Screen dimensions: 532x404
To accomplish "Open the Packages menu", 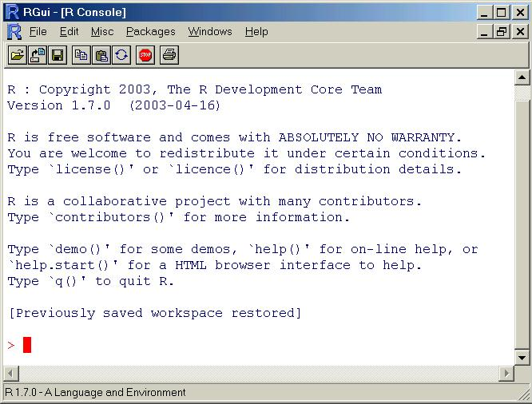I will tap(151, 32).
